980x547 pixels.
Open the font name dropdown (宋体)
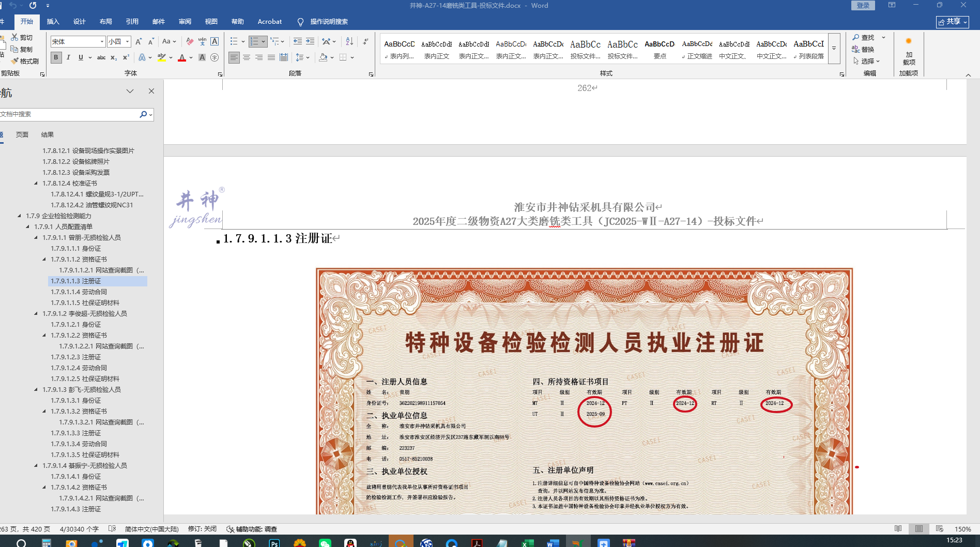point(102,41)
